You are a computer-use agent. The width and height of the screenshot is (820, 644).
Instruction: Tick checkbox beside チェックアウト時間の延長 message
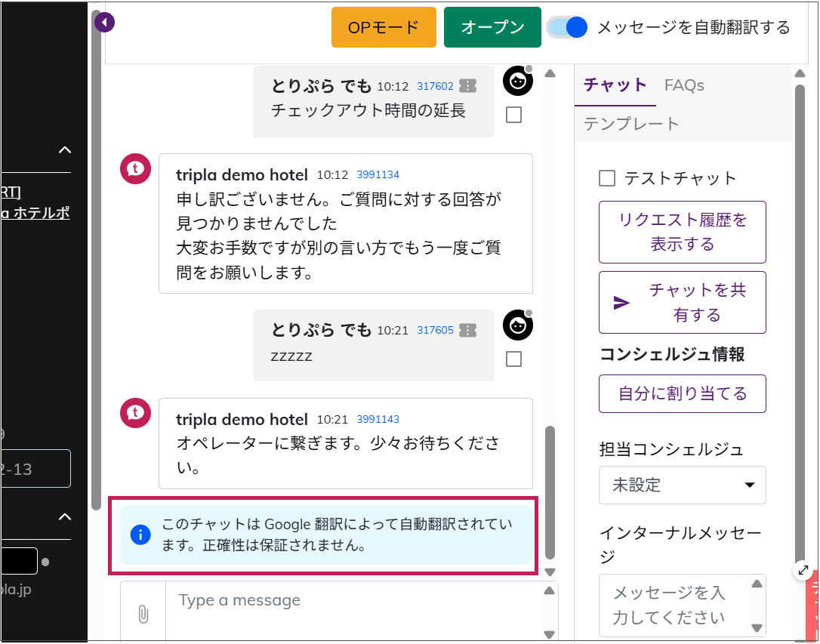(513, 115)
